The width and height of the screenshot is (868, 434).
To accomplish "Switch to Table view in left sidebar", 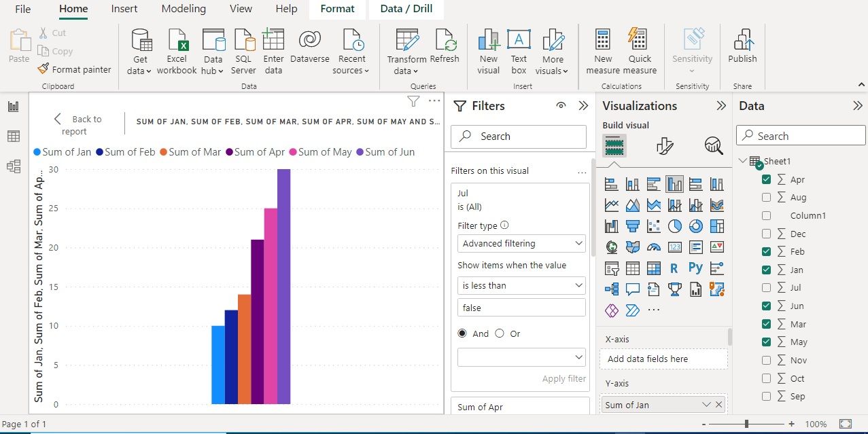I will pos(14,137).
